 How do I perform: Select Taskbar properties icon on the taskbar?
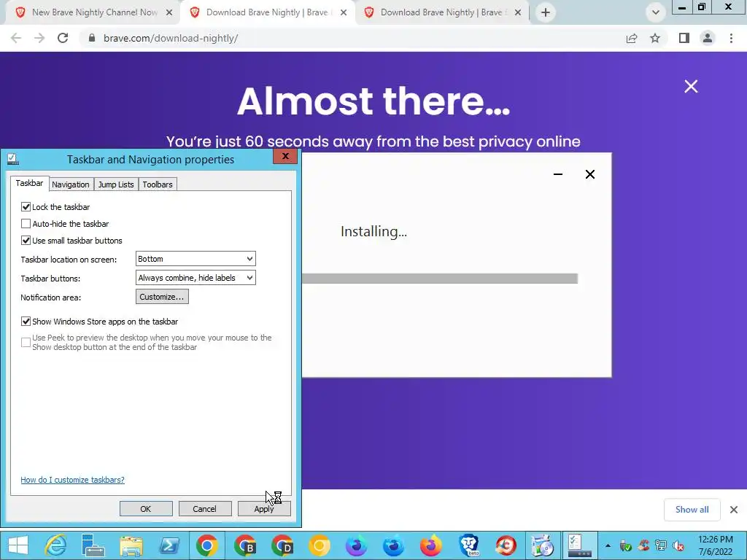(x=580, y=545)
